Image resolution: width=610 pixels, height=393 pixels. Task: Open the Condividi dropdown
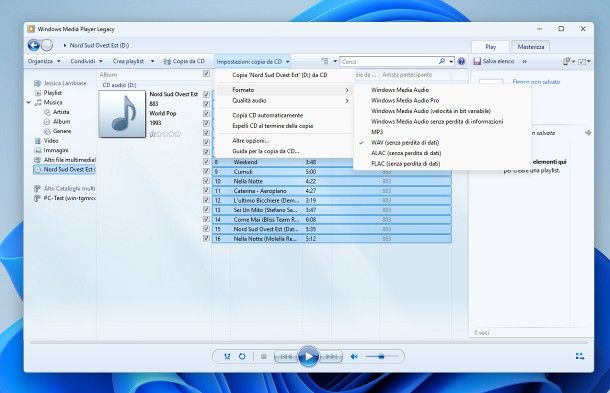pos(86,61)
